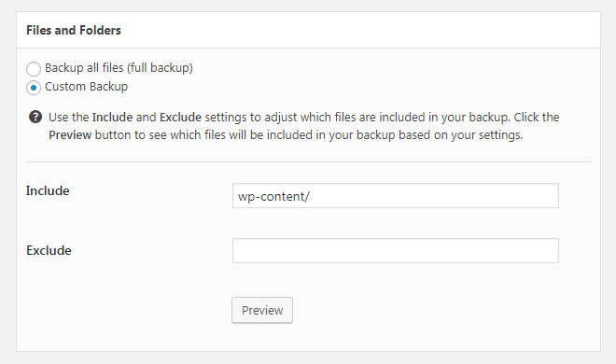This screenshot has height=364, width=616.
Task: Focus the Include text field
Action: click(395, 196)
